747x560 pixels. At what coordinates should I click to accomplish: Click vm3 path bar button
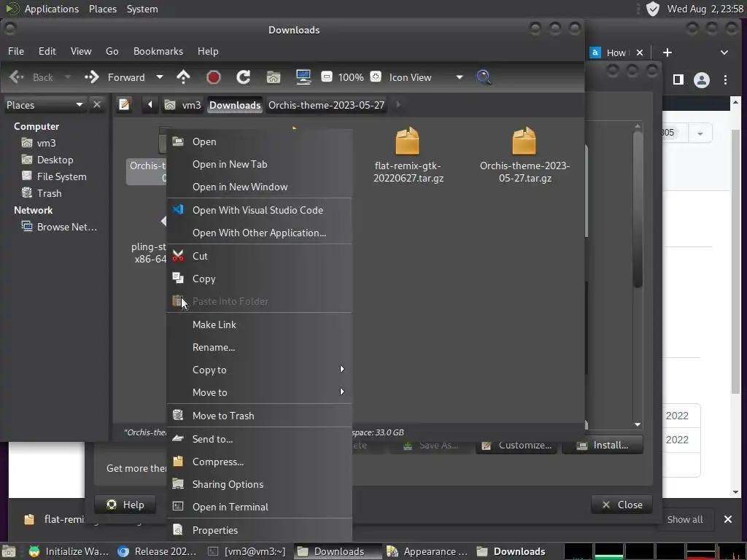(x=183, y=105)
